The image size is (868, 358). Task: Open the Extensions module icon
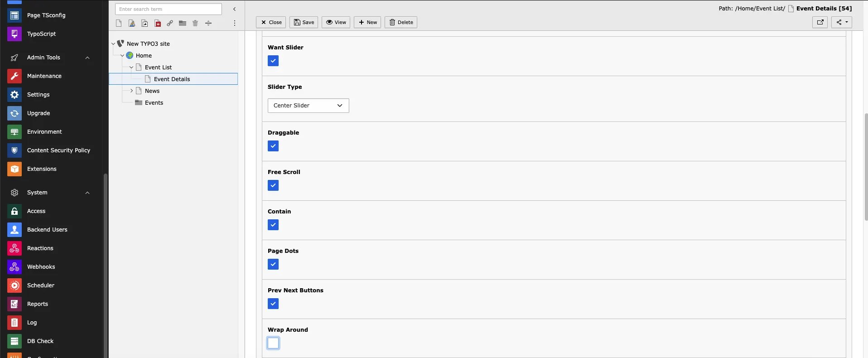point(14,169)
